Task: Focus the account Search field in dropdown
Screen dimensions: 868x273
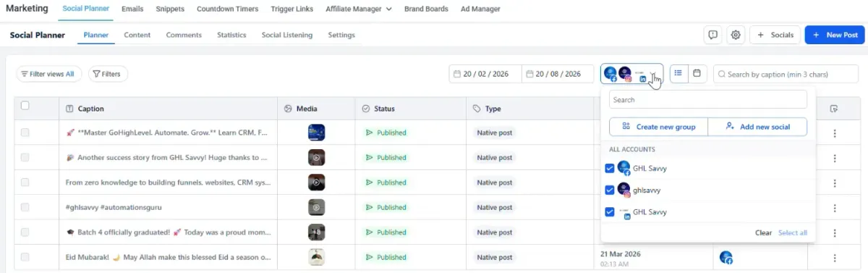Action: [x=708, y=100]
